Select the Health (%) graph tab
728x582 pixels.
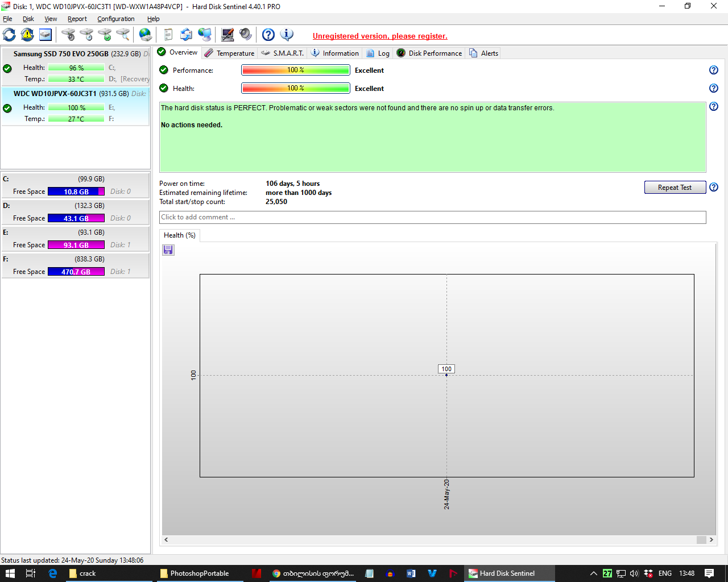[x=180, y=235]
